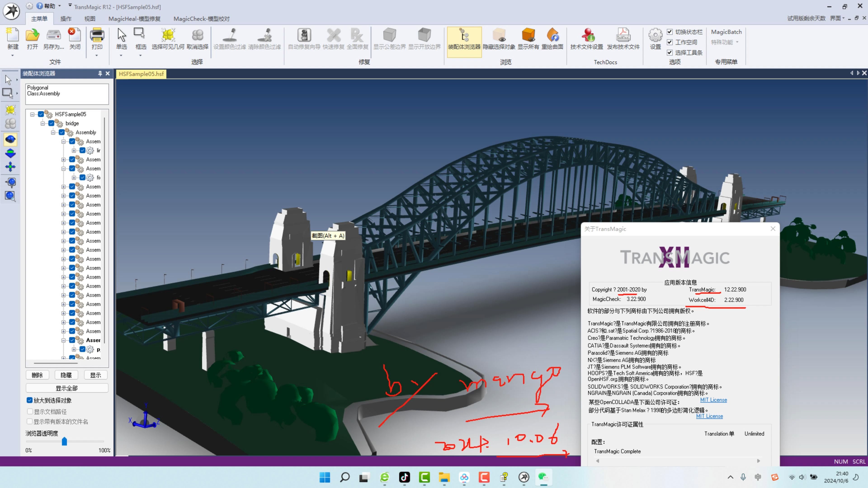The image size is (868, 488).
Task: Click the assembly tree horizontal scrollbar
Action: [56, 363]
